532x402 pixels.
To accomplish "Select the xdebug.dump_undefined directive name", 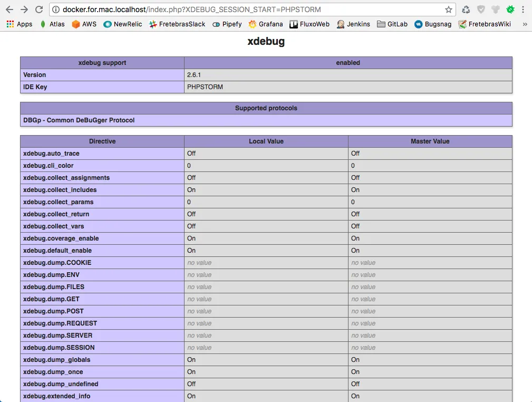I will 61,384.
